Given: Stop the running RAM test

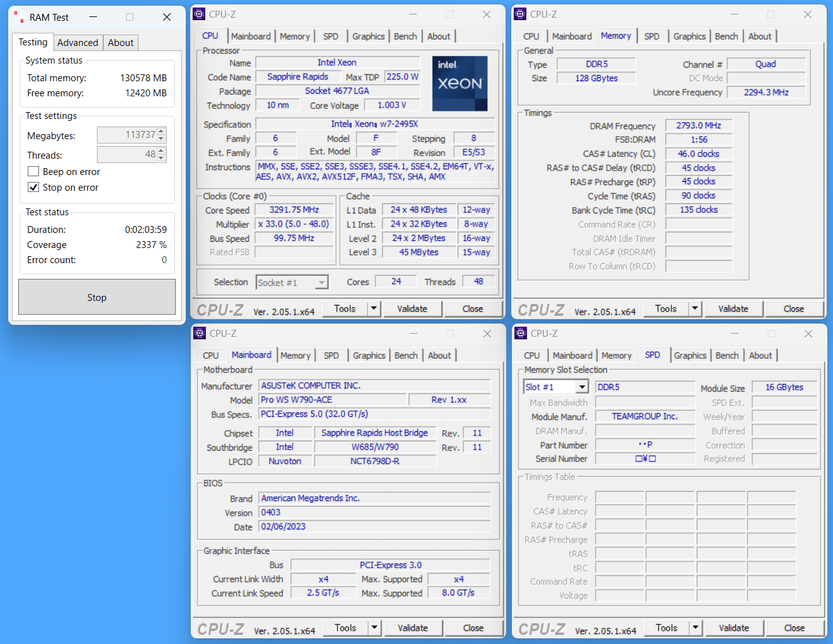Looking at the screenshot, I should click(97, 297).
